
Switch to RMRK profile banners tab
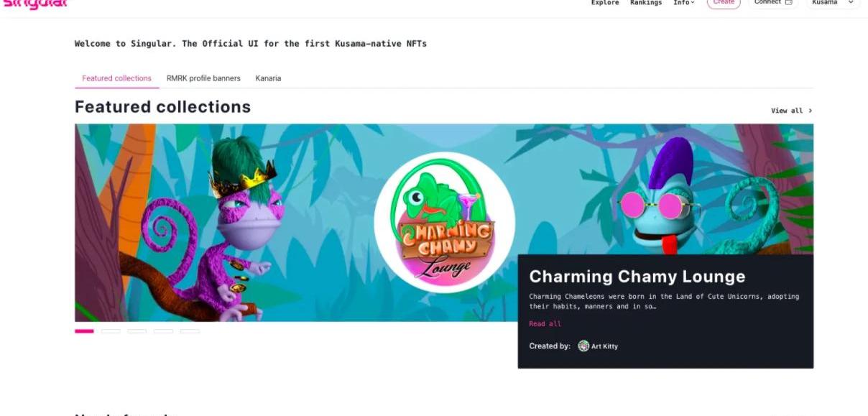pyautogui.click(x=203, y=78)
